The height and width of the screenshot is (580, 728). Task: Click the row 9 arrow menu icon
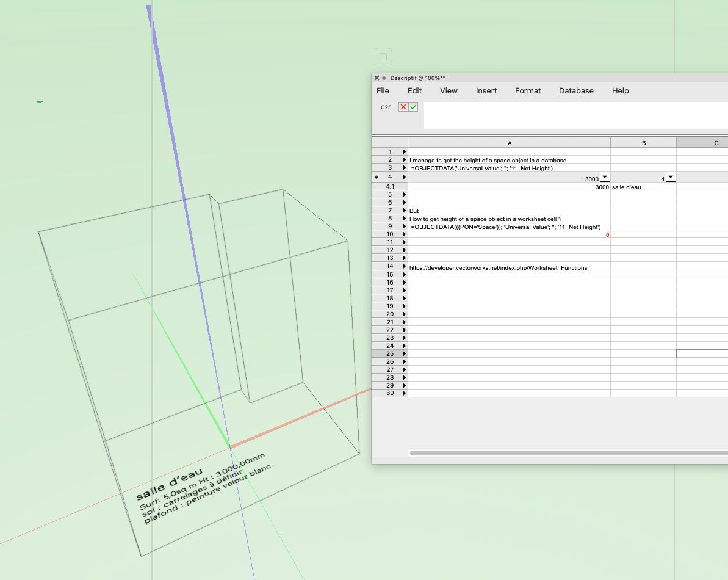click(404, 227)
